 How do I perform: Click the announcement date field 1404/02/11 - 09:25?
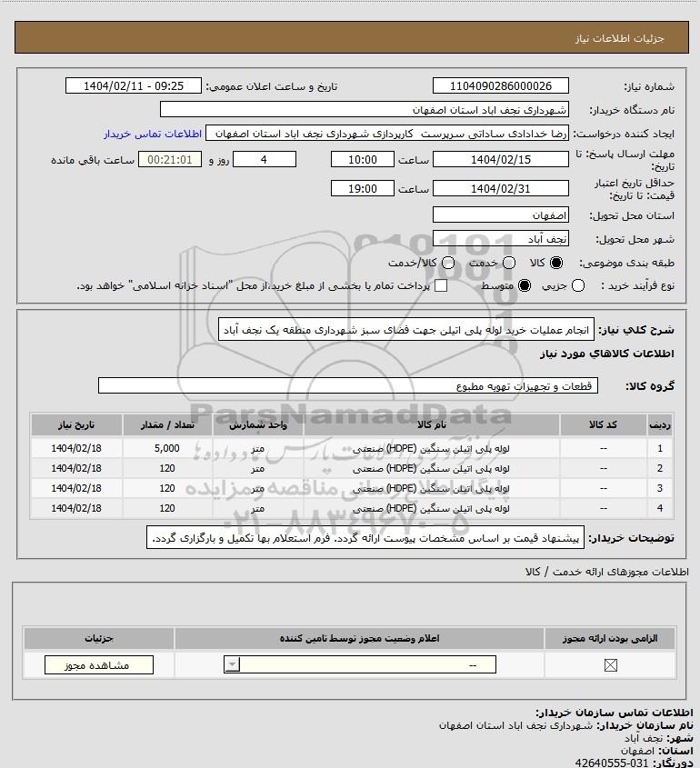click(x=134, y=85)
